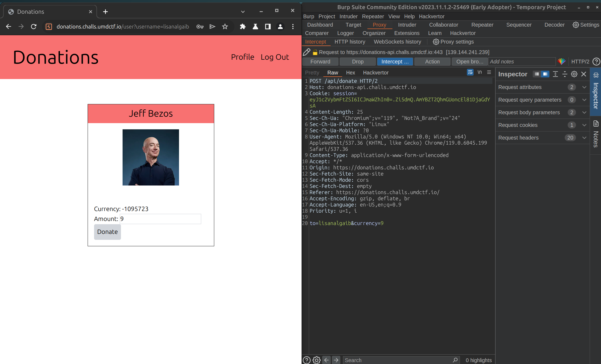601x364 pixels.
Task: Switch to the Dashboard tab
Action: pyautogui.click(x=320, y=25)
